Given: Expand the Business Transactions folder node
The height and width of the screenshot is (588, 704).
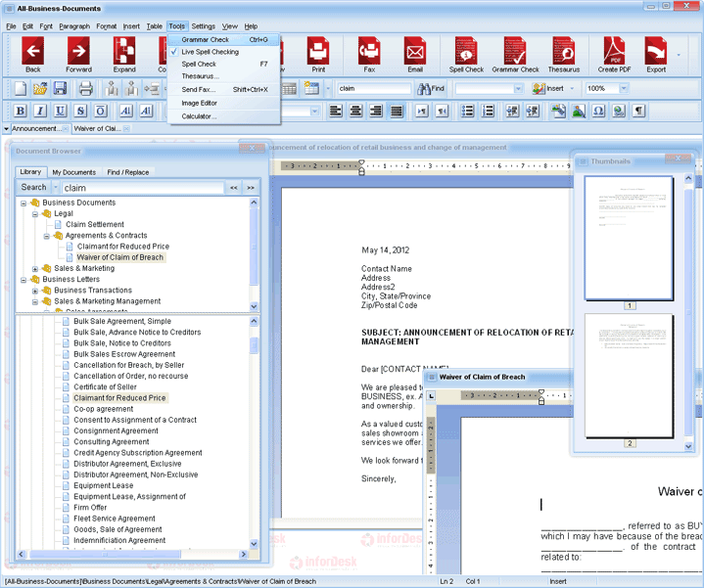Looking at the screenshot, I should pyautogui.click(x=35, y=291).
